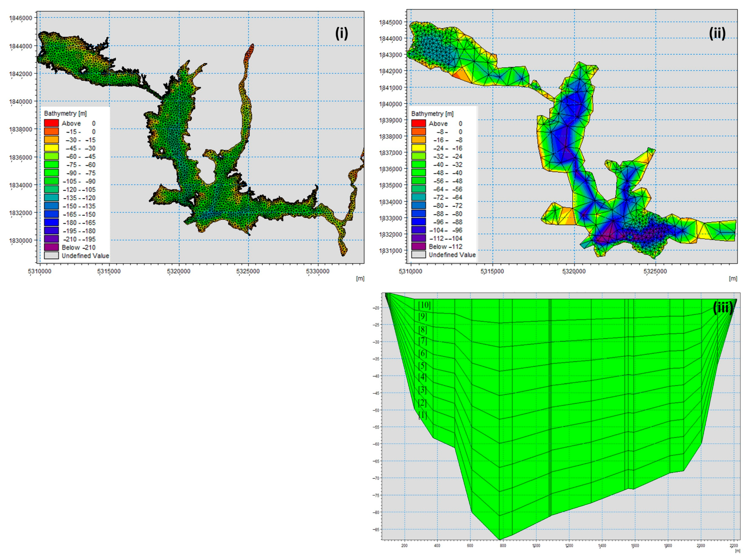This screenshot has height=560, width=749.
Task: Click the '-48 - -40' legend text in panel (ii)
Action: (448, 173)
